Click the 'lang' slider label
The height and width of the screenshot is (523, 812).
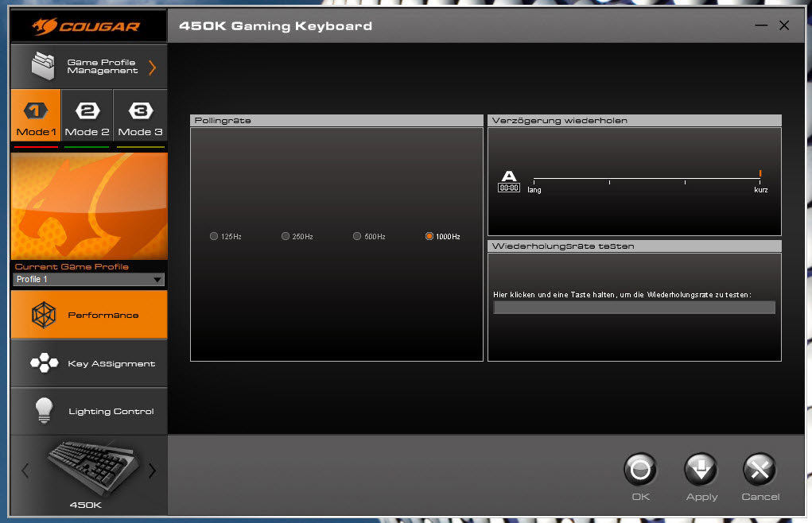coord(534,191)
